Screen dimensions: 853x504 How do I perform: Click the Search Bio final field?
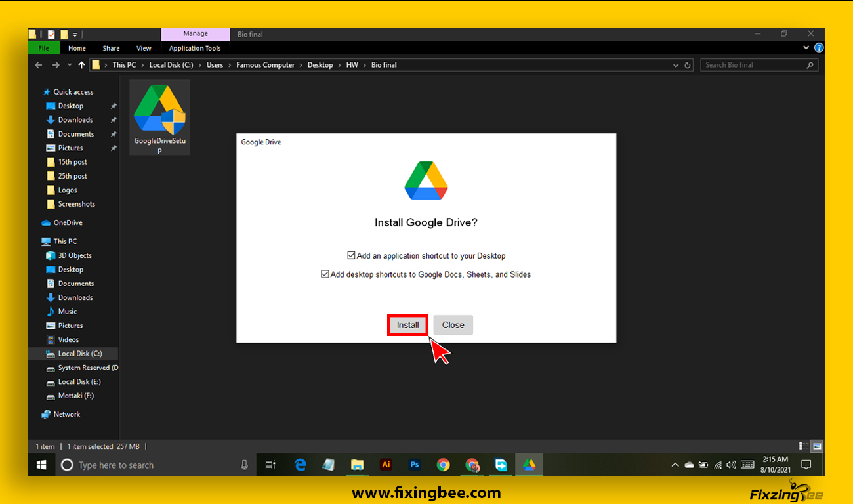click(x=755, y=65)
